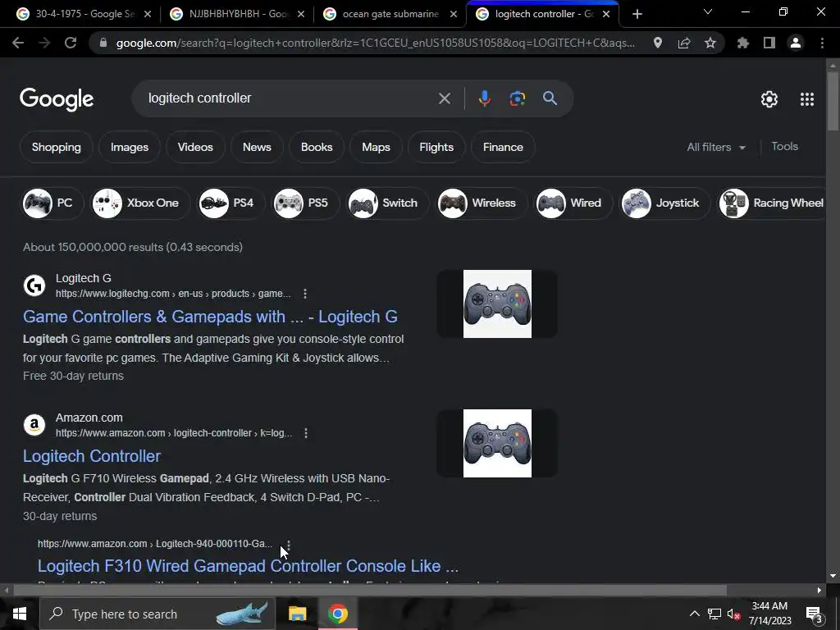Open options for Logitech-940-000110 result
The width and height of the screenshot is (840, 630).
(x=289, y=545)
